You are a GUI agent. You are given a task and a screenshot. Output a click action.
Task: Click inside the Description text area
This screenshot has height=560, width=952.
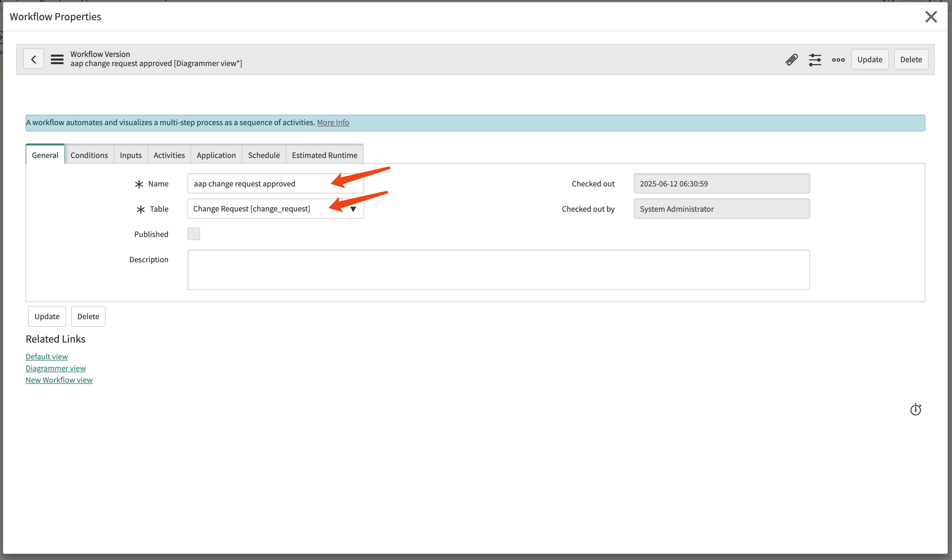coord(498,270)
